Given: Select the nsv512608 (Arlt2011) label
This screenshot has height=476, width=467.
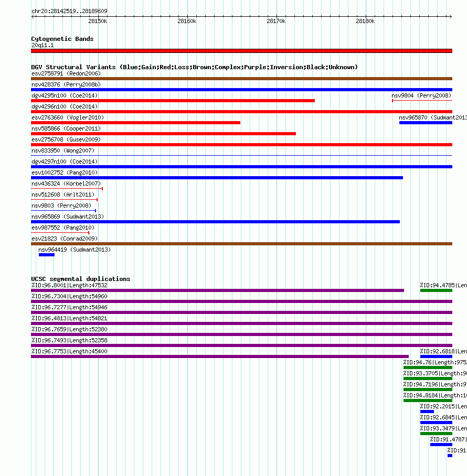Looking at the screenshot, I should [63, 194].
